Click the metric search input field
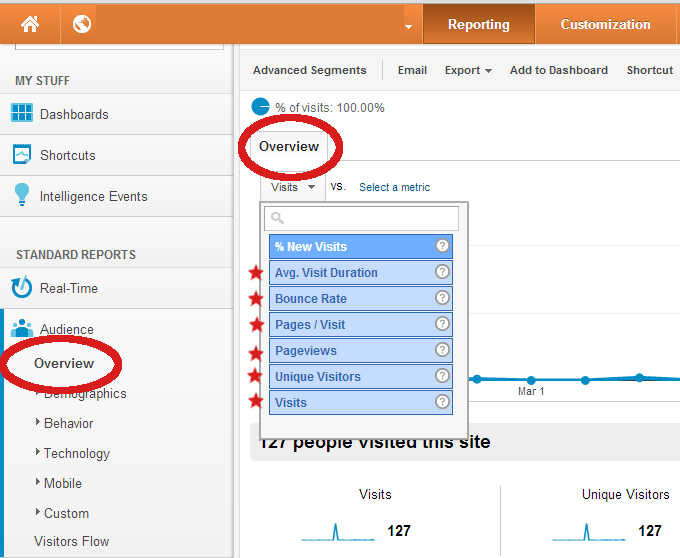The image size is (680, 558). [361, 218]
